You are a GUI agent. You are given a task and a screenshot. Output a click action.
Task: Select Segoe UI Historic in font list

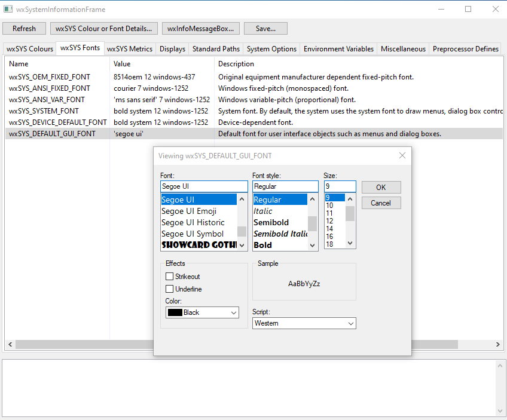point(199,222)
